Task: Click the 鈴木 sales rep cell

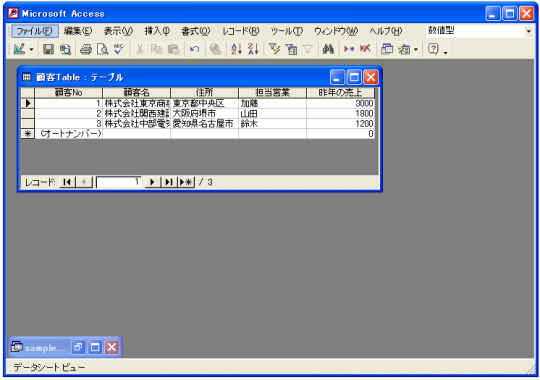Action: tap(272, 123)
